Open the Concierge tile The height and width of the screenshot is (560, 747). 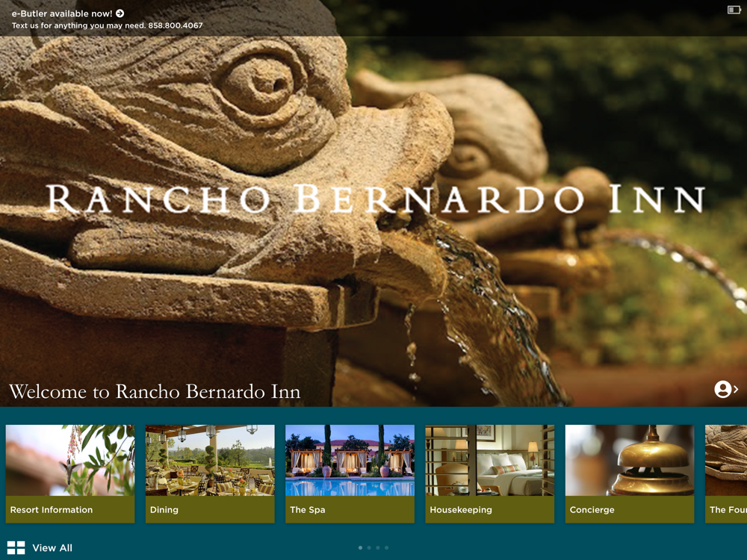(629, 474)
